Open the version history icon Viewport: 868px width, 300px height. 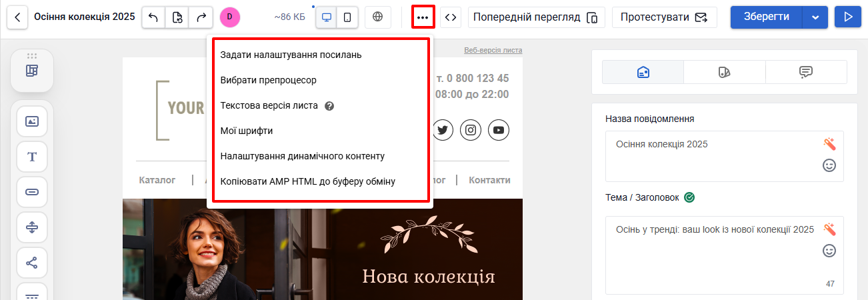pos(177,17)
